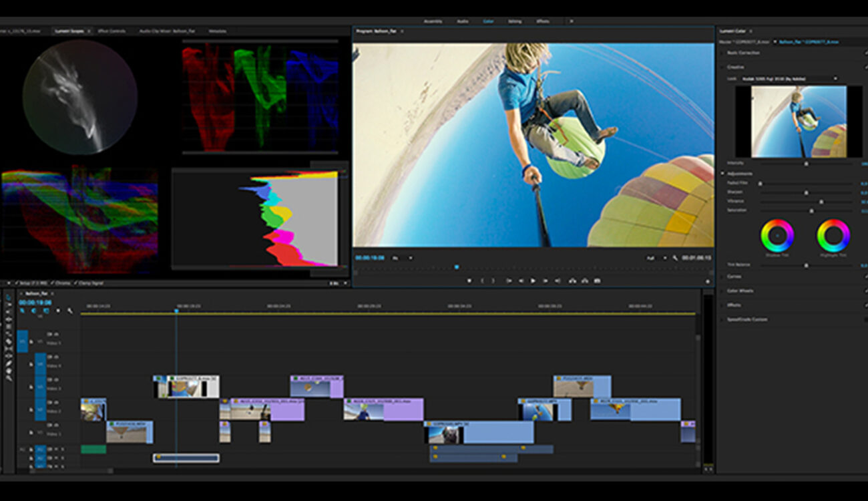Viewport: 868px width, 501px height.
Task: Toggle Snap magnet icon in timeline
Action: (33, 311)
